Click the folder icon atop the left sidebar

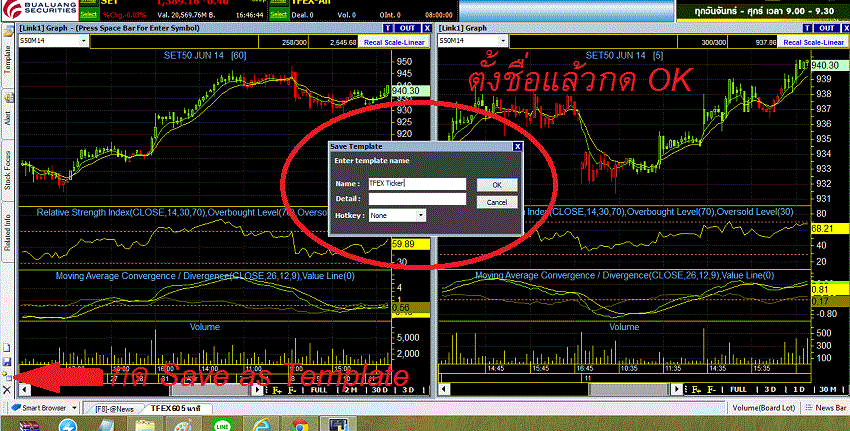[8, 33]
